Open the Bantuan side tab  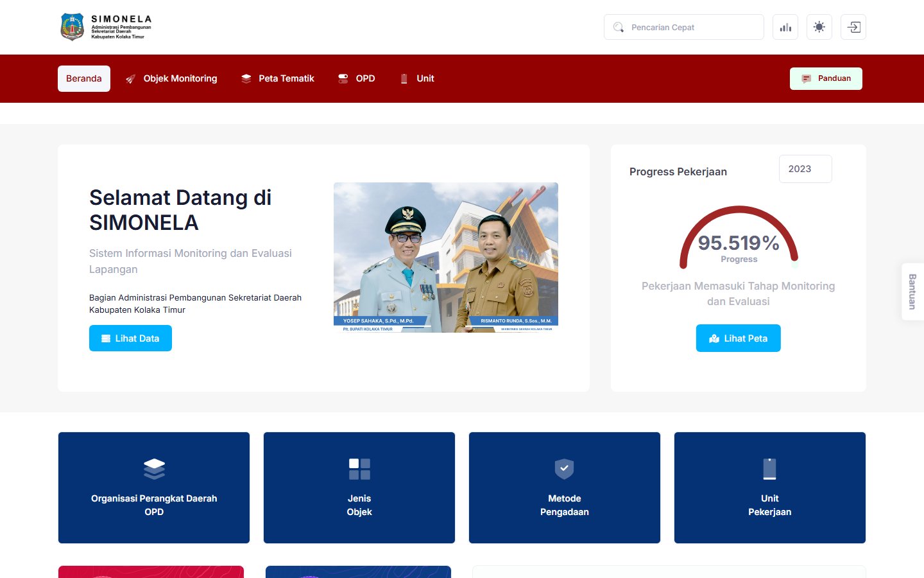[x=912, y=292]
